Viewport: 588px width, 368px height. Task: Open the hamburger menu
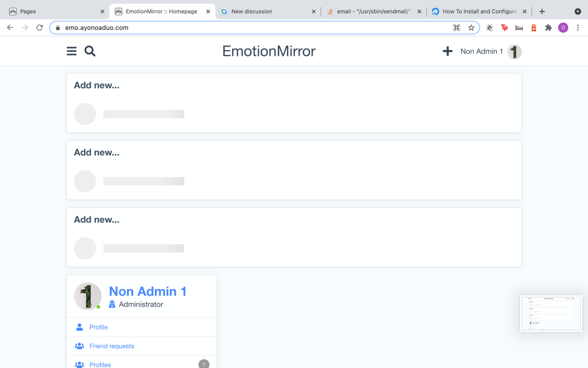point(72,51)
